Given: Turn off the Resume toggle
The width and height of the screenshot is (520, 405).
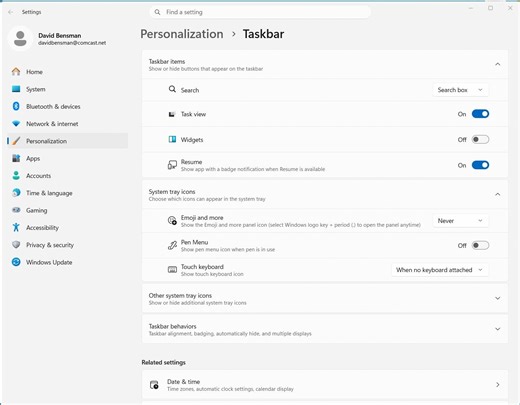Looking at the screenshot, I should (x=480, y=165).
